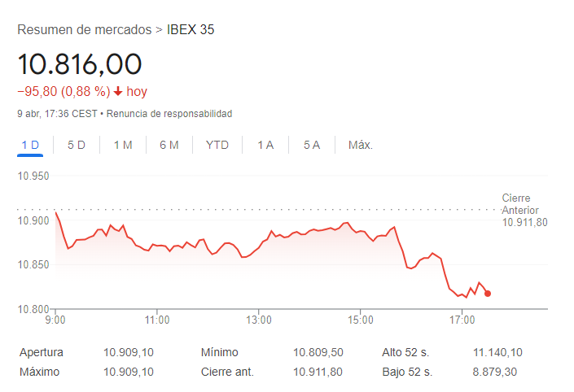This screenshot has width=574, height=392.
Task: Switch to the 5 D range tab
Action: [x=77, y=145]
